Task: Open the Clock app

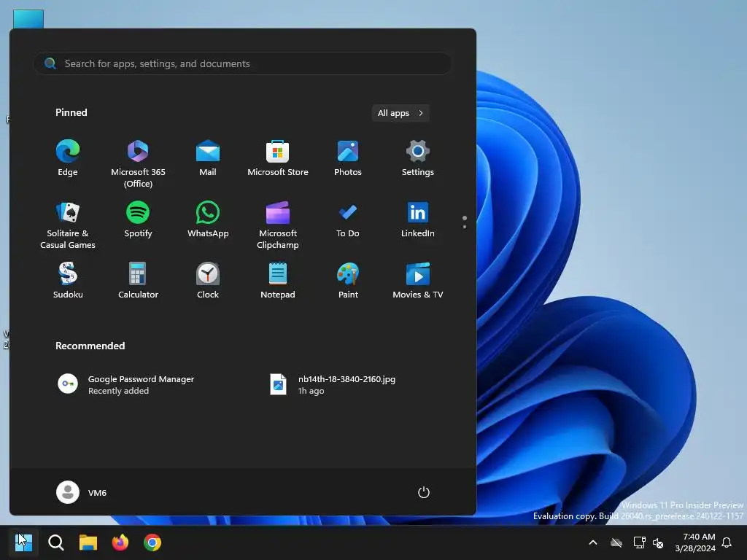Action: pos(208,281)
